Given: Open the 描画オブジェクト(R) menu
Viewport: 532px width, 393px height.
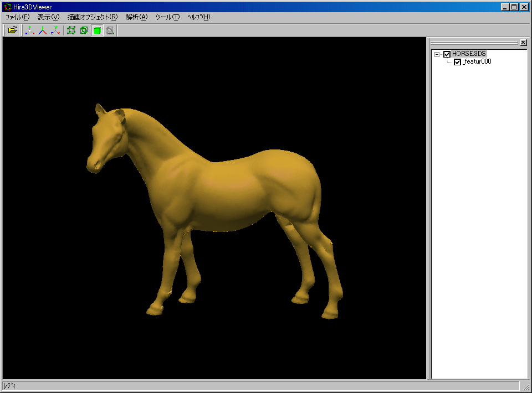Looking at the screenshot, I should 92,17.
